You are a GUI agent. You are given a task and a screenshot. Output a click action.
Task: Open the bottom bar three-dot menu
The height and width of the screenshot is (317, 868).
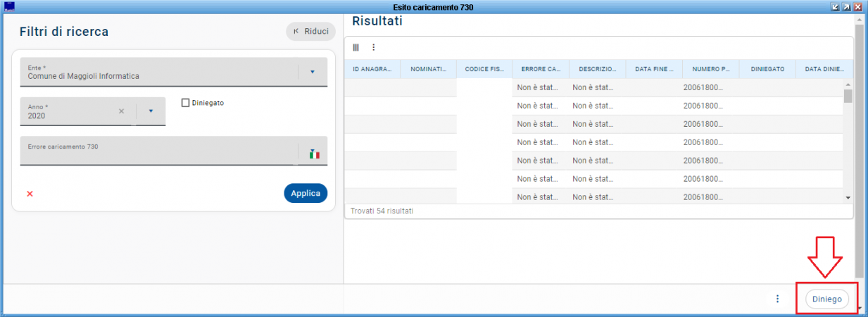[777, 299]
